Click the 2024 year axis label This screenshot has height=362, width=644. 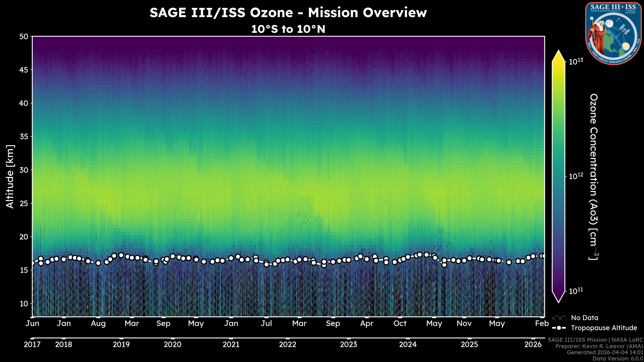pyautogui.click(x=408, y=345)
